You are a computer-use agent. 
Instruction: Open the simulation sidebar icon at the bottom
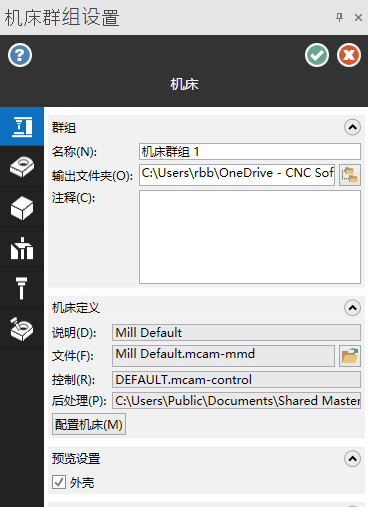pos(22,329)
